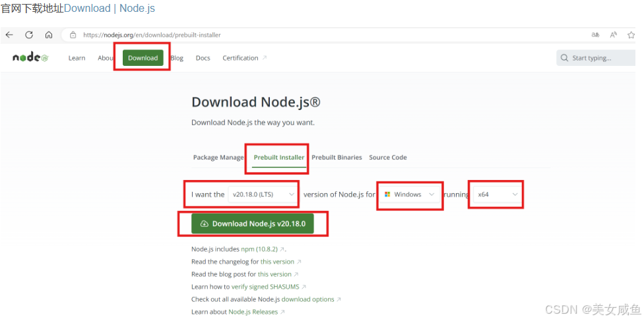Viewport: 644px width, 321px height.
Task: Switch to Source Code tab
Action: click(388, 158)
